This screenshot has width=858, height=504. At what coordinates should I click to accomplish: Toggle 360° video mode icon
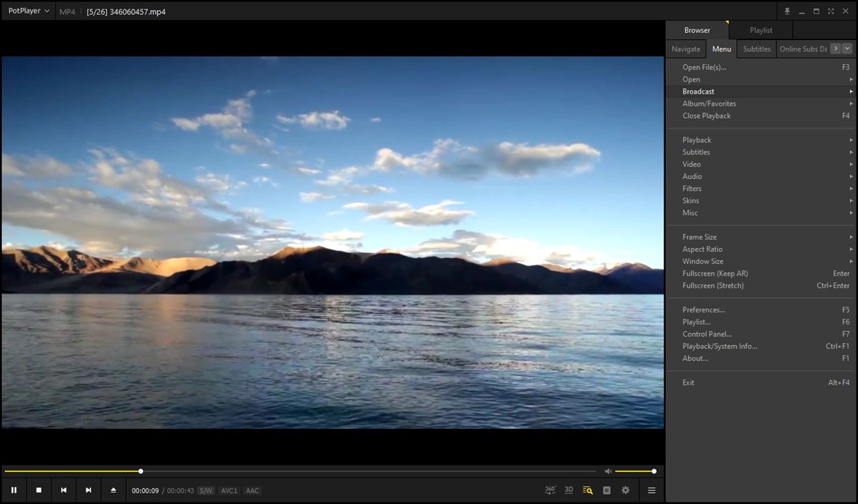click(x=551, y=490)
